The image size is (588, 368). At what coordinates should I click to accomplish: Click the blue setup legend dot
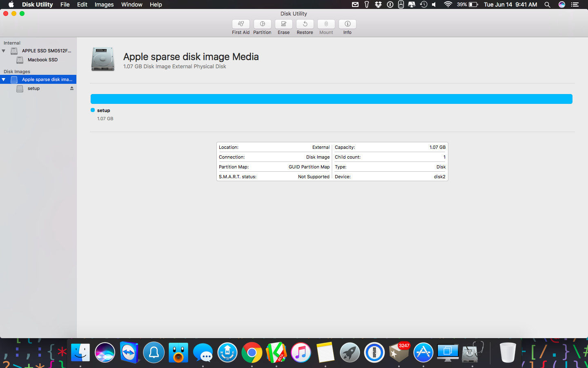coord(93,110)
